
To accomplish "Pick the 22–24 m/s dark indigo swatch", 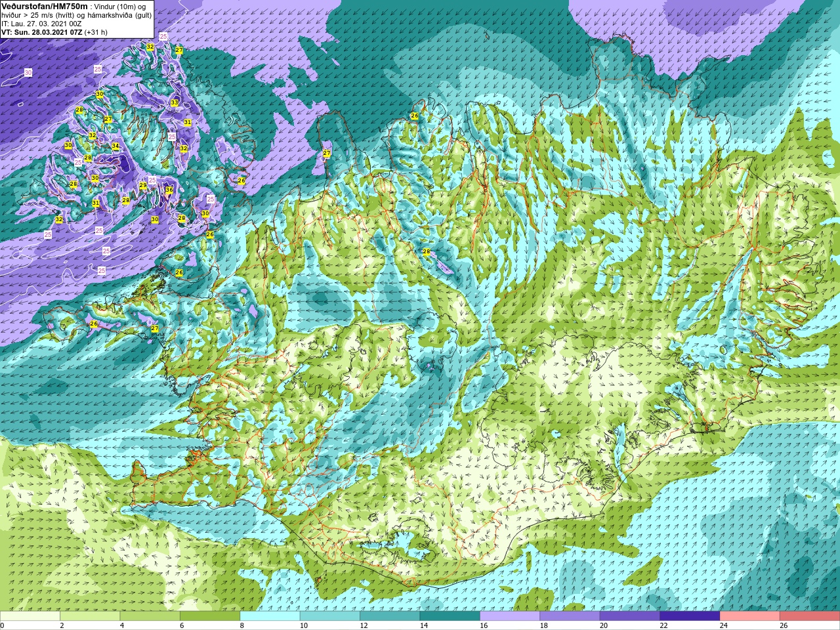I will click(x=690, y=616).
